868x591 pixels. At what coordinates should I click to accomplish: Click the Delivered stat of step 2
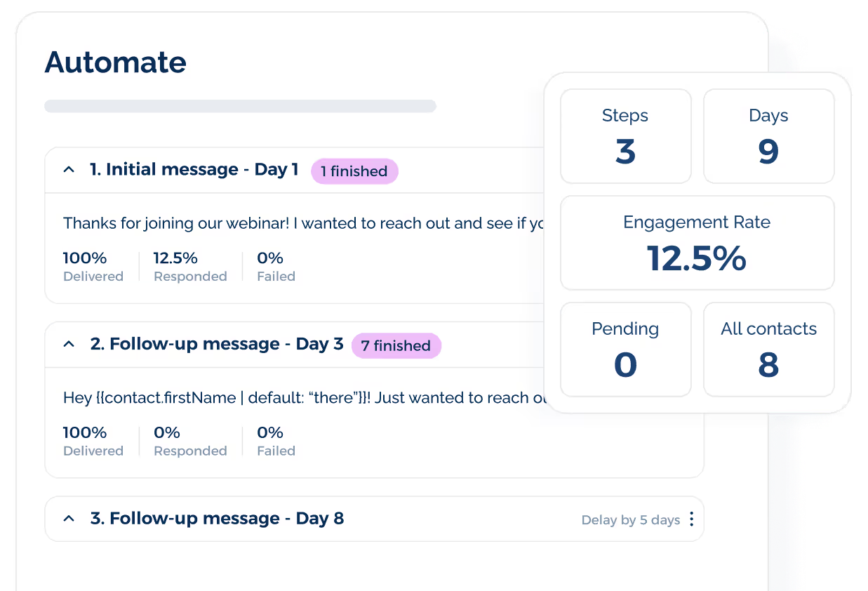click(93, 441)
